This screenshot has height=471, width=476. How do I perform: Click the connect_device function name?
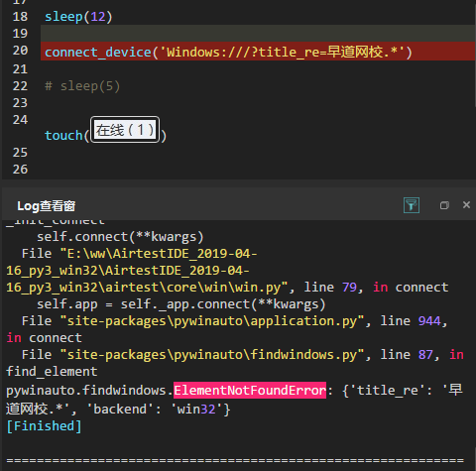pos(98,53)
